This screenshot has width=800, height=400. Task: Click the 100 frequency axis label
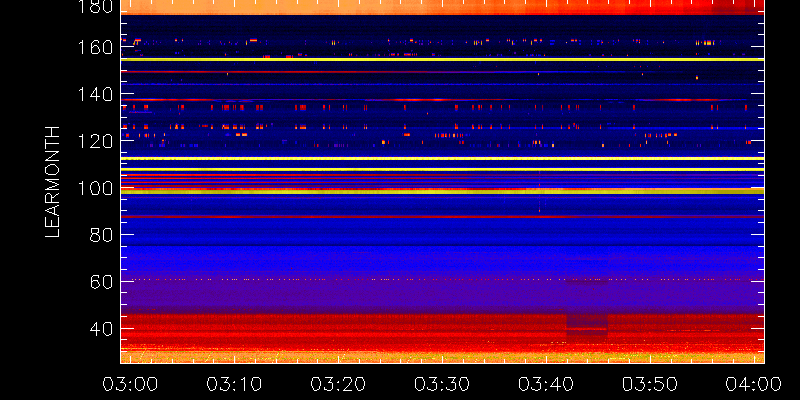96,188
